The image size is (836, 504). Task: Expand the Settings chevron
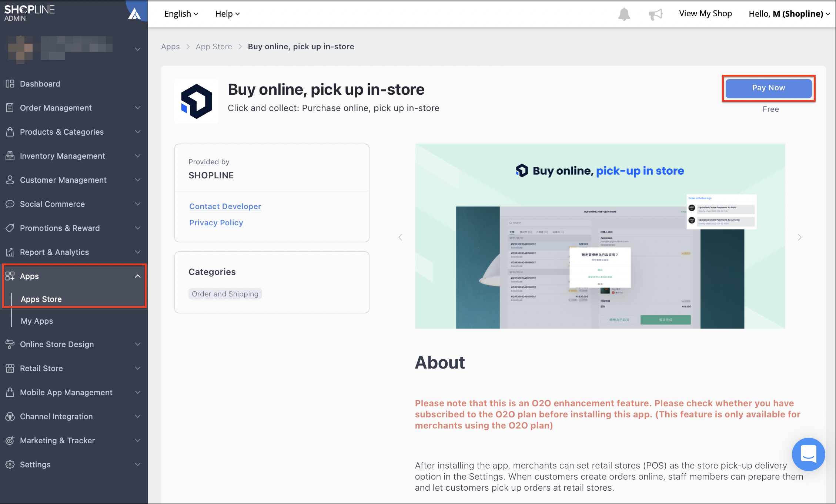(x=138, y=464)
